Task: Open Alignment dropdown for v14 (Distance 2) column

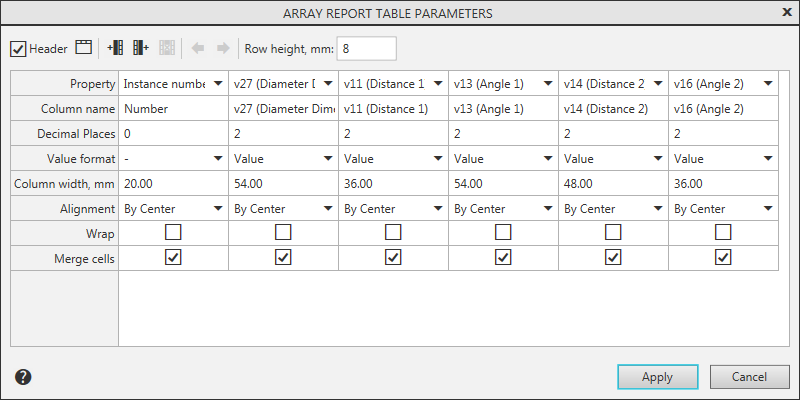Action: point(657,209)
